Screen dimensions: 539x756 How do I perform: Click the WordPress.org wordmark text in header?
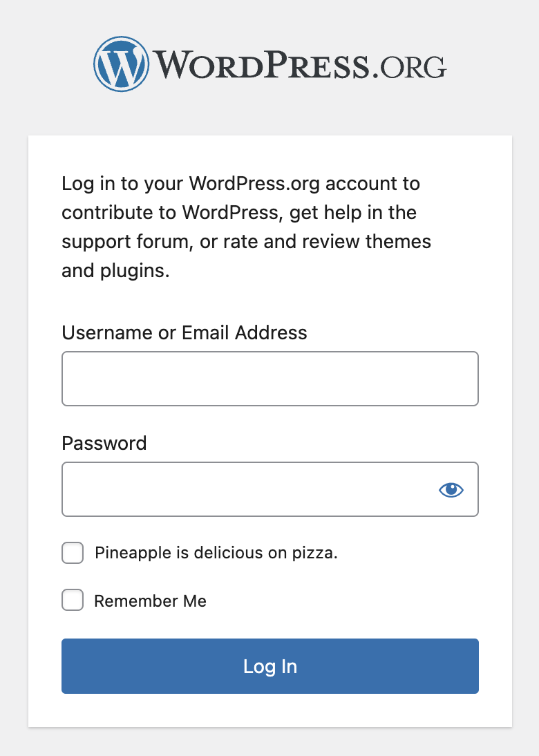(x=263, y=65)
